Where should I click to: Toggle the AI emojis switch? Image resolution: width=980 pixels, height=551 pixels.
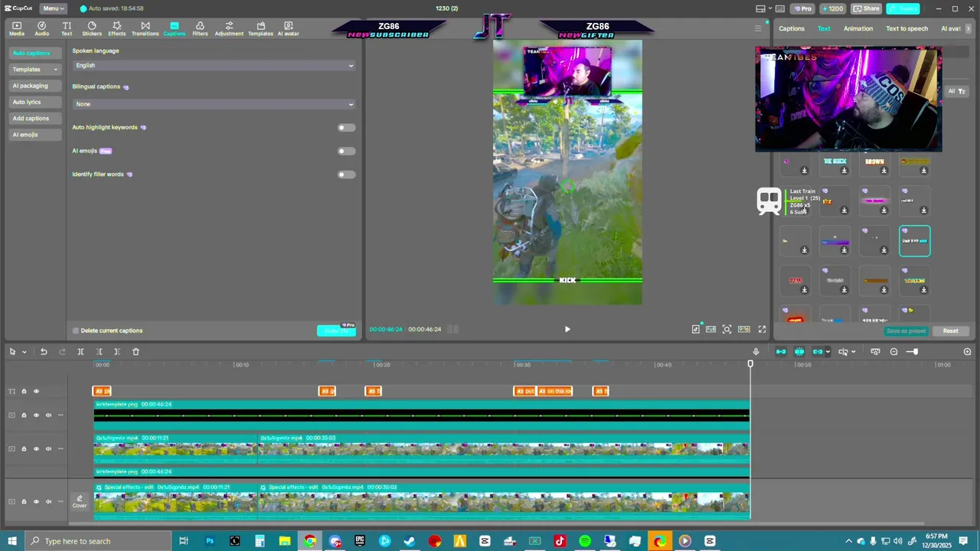(347, 151)
